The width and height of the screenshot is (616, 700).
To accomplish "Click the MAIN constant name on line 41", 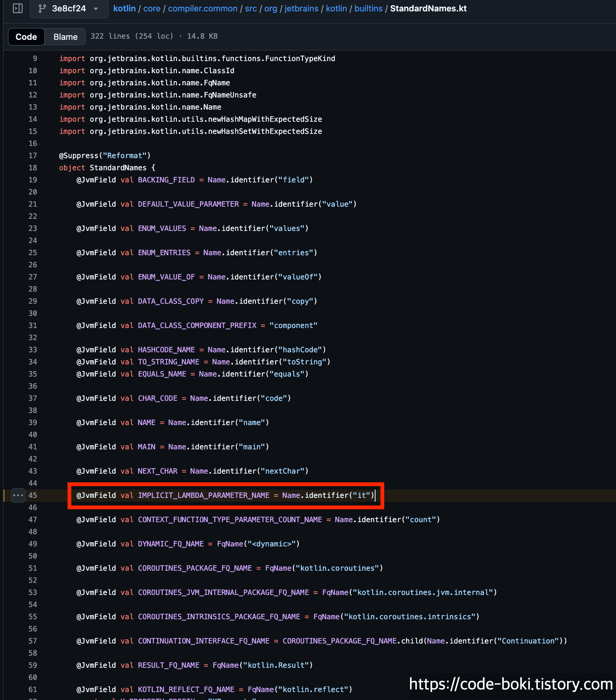I will pos(146,447).
